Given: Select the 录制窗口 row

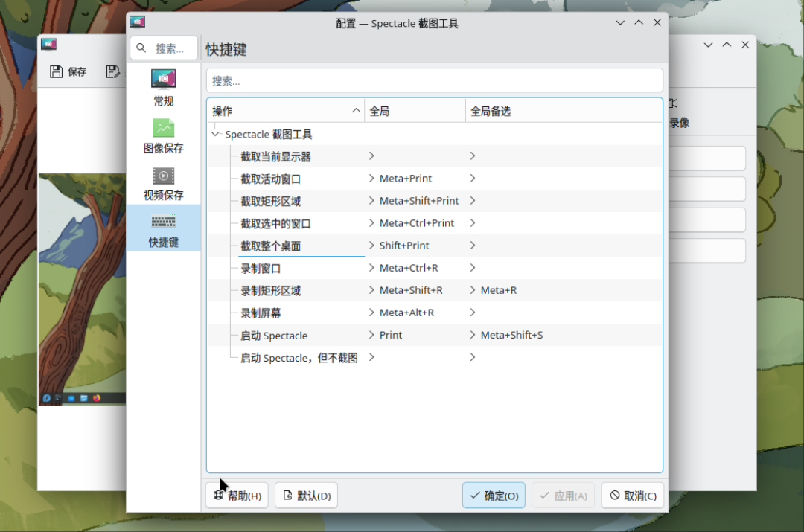Looking at the screenshot, I should 434,268.
